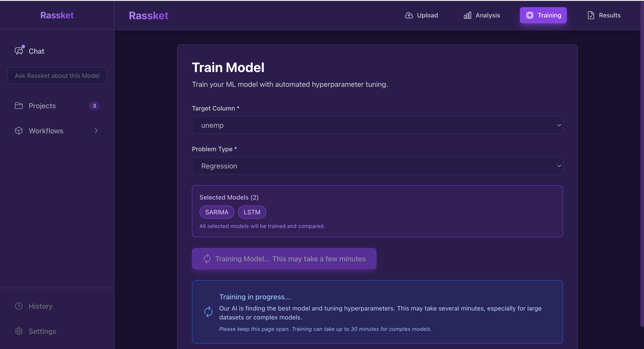
Task: Click the Training chip icon
Action: pyautogui.click(x=530, y=15)
